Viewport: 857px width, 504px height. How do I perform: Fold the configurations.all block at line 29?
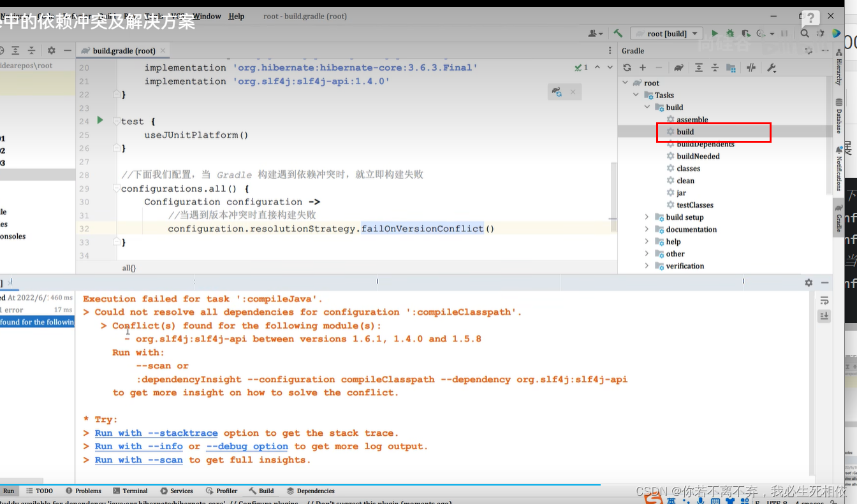coord(116,189)
